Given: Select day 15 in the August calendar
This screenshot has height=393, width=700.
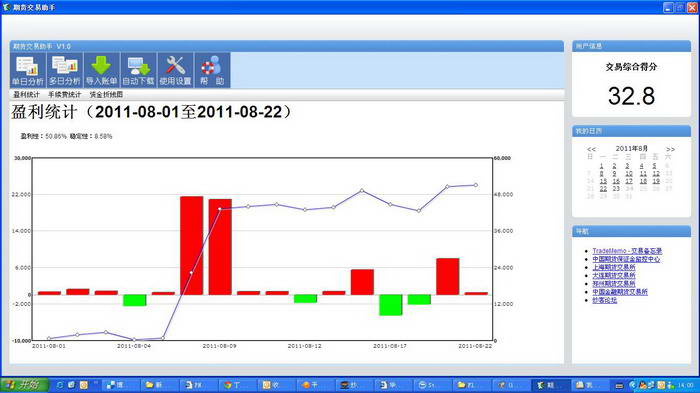Looking at the screenshot, I should [603, 181].
